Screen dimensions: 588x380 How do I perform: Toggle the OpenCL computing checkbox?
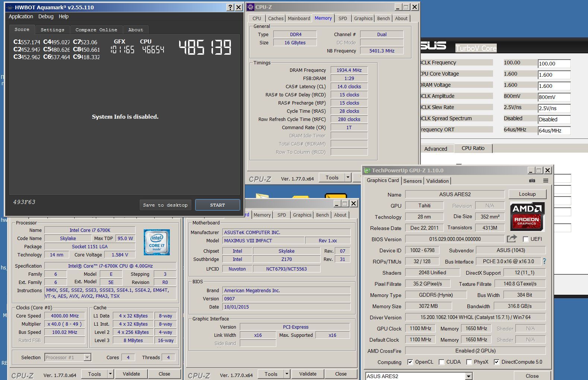point(410,362)
